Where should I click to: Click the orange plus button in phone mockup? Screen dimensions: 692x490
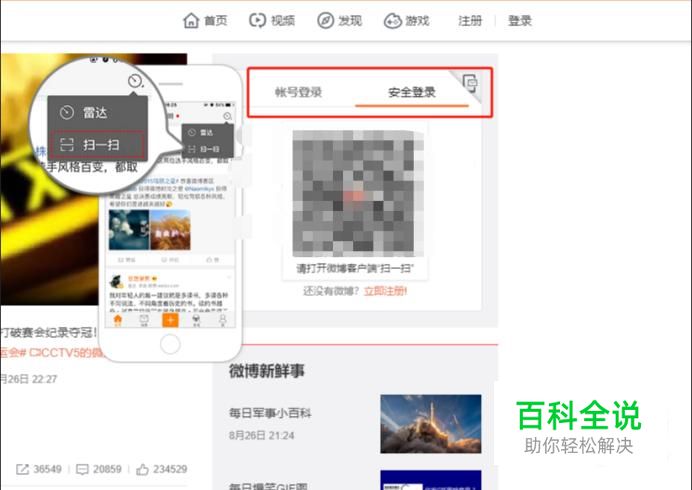(x=170, y=320)
